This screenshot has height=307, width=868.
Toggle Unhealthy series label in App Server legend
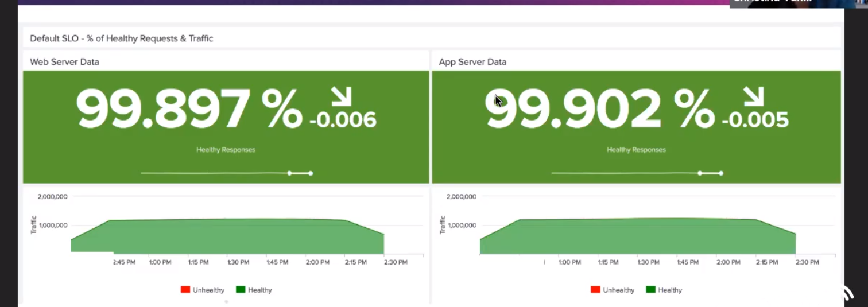618,290
